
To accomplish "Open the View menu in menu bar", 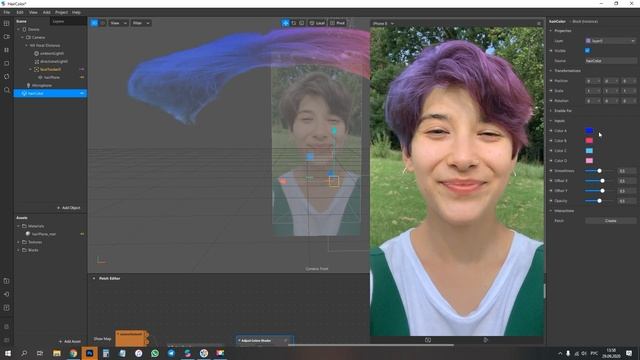I will click(x=33, y=12).
